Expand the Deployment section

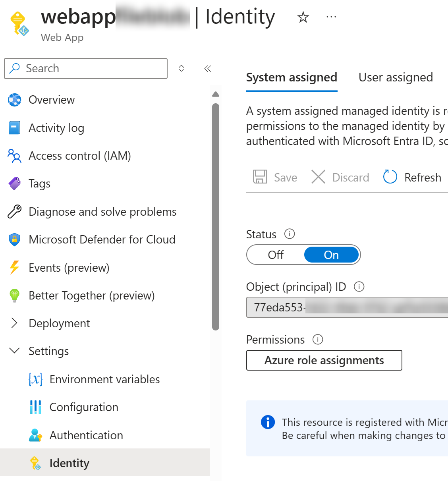coord(15,323)
